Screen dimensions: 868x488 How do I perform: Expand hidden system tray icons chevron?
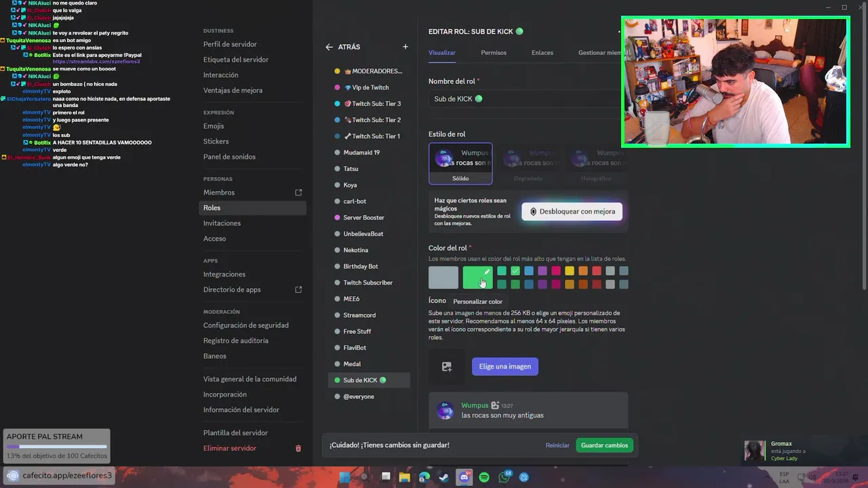767,477
